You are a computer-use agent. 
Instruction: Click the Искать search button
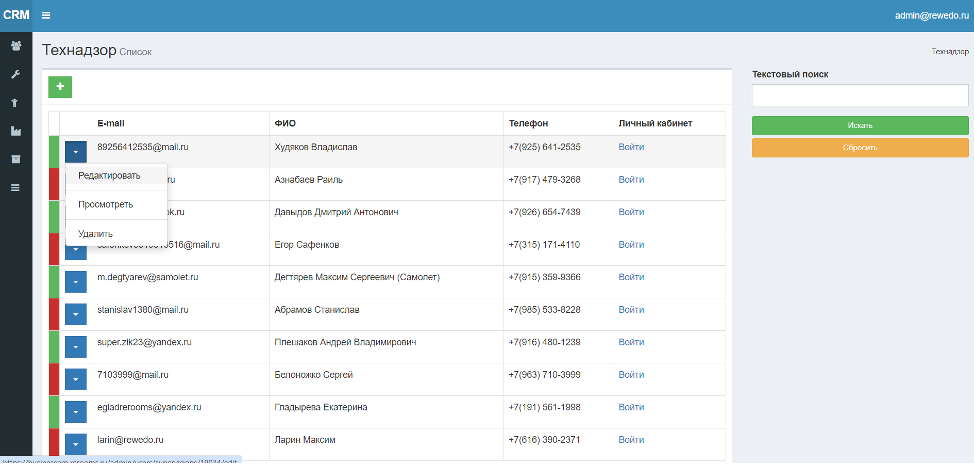(860, 125)
